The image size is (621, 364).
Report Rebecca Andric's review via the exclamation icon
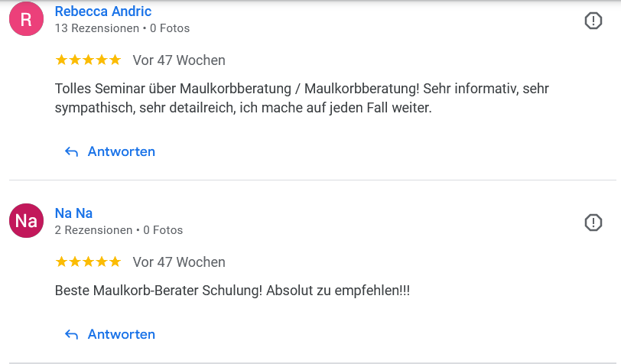[x=593, y=21]
